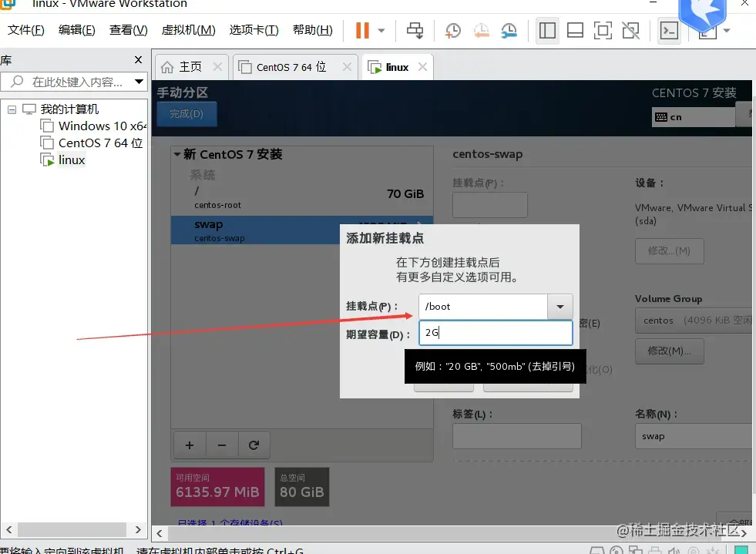This screenshot has height=554, width=756.
Task: Open the snapshot manager icon
Action: point(509,30)
